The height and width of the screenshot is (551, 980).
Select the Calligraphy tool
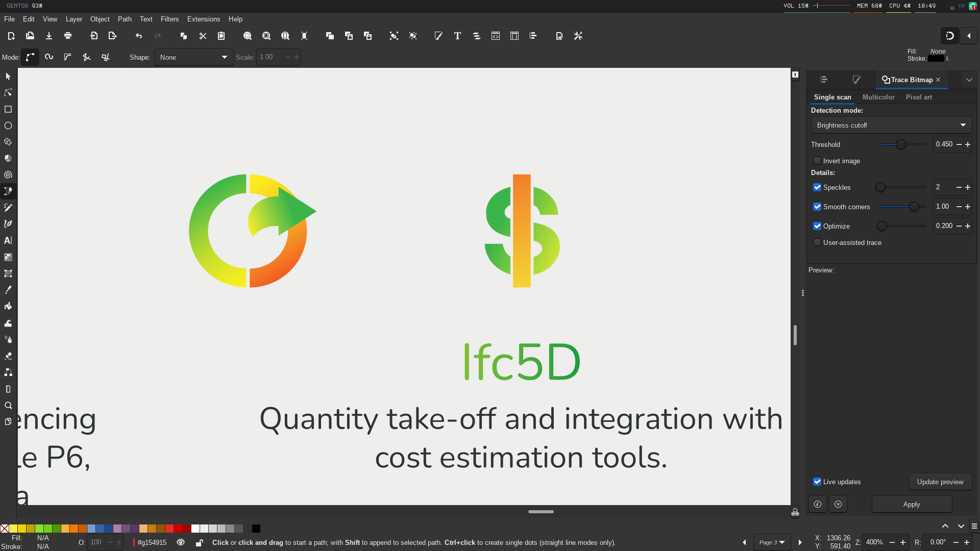8,224
